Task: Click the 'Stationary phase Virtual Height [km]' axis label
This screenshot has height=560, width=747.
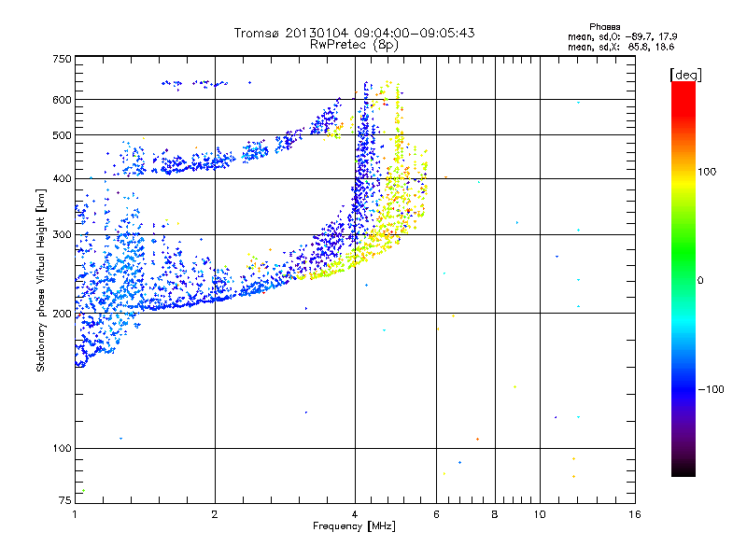Action: (41, 281)
